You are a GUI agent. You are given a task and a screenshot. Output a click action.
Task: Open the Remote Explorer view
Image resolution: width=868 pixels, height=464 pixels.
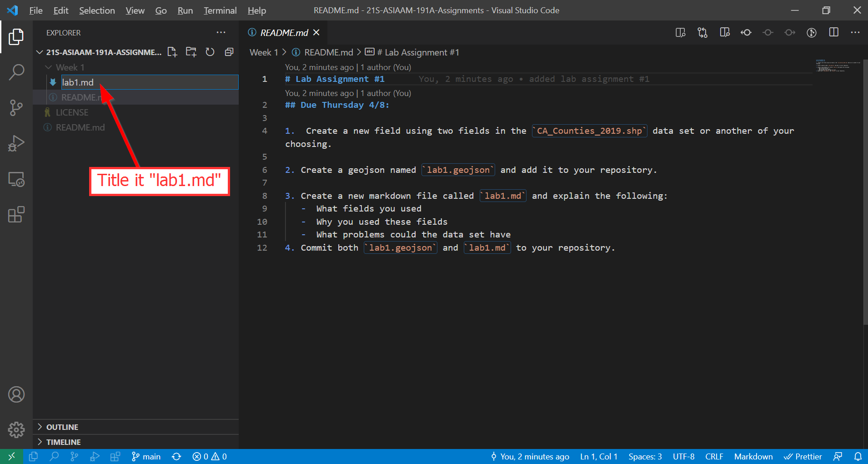16,179
